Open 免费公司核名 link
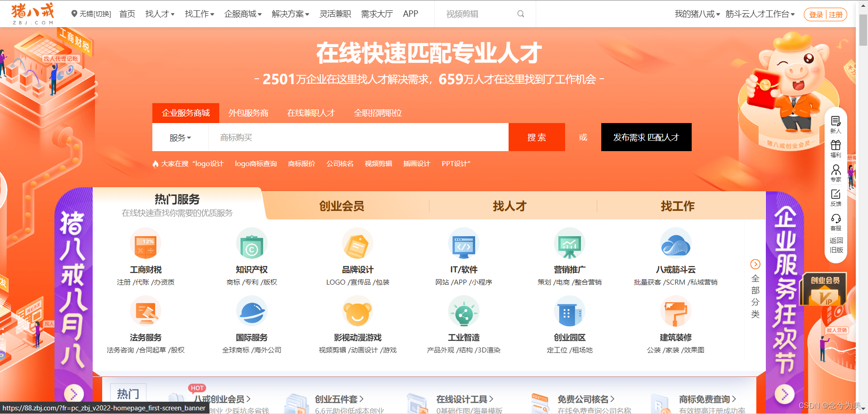This screenshot has height=414, width=868. [586, 399]
